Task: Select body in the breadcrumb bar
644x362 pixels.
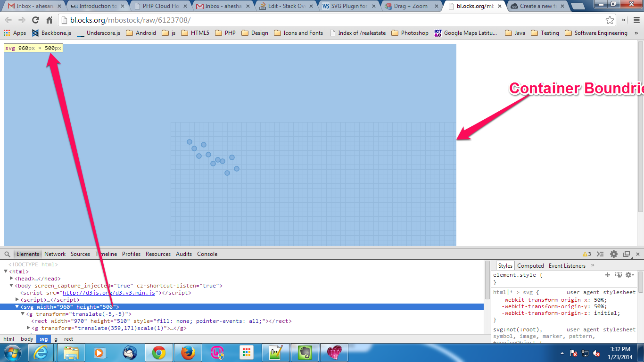Action: tap(27, 339)
